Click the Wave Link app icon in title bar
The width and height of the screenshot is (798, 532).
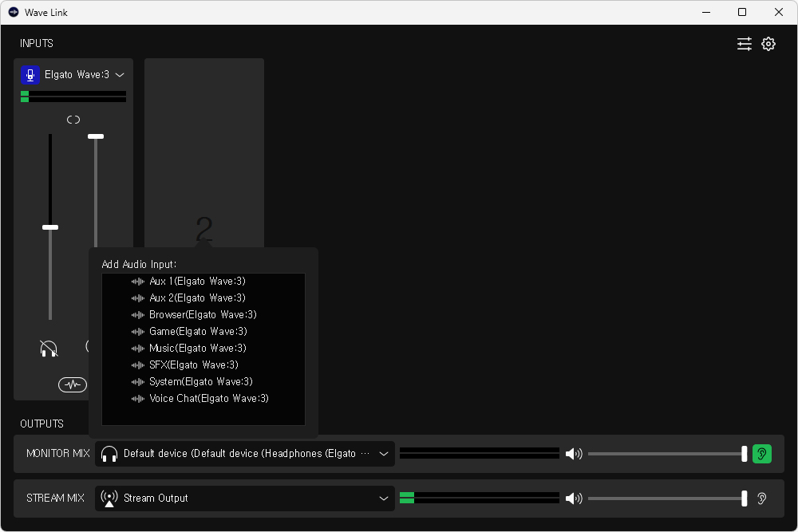click(x=14, y=12)
